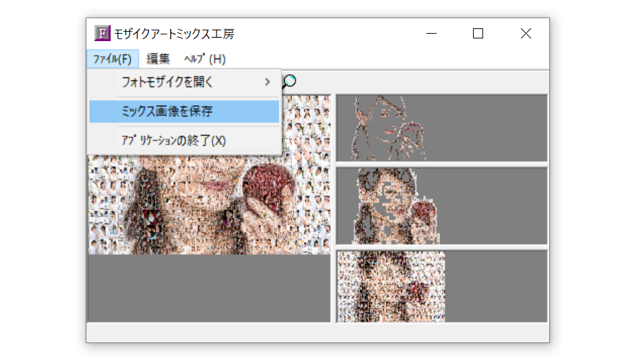Expand the フォトモザイクを開く submenu arrow
Screen dimensions: 641x364
click(267, 82)
